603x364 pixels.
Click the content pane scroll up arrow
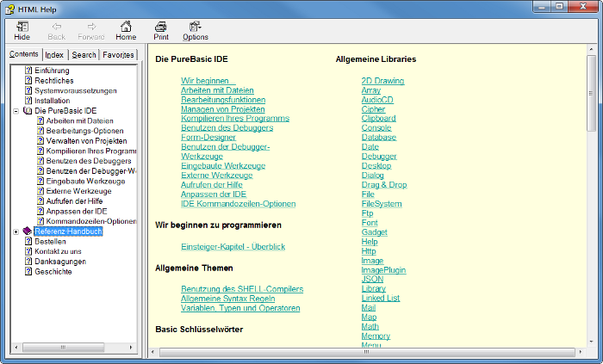(x=591, y=50)
